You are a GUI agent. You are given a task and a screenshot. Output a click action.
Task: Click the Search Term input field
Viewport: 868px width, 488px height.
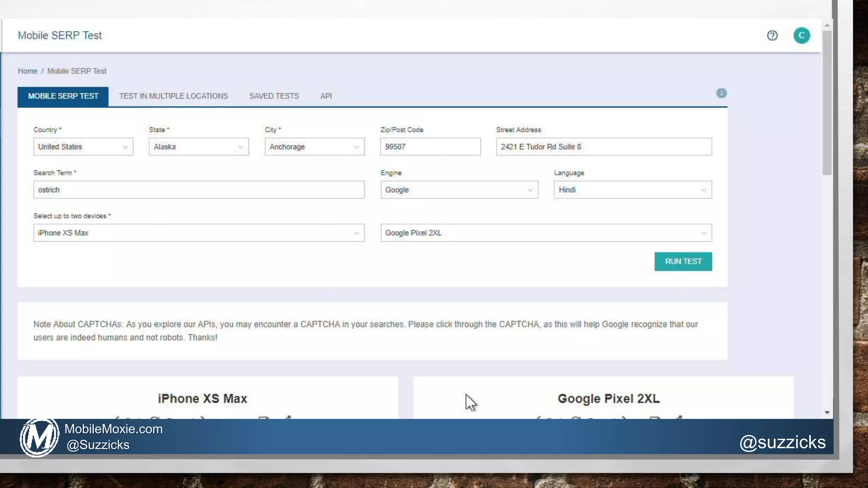(x=198, y=190)
